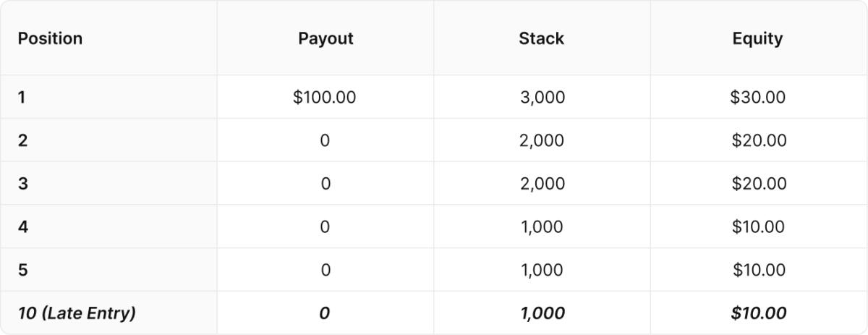Select the $100.00 payout cell
868x335 pixels.
point(325,97)
